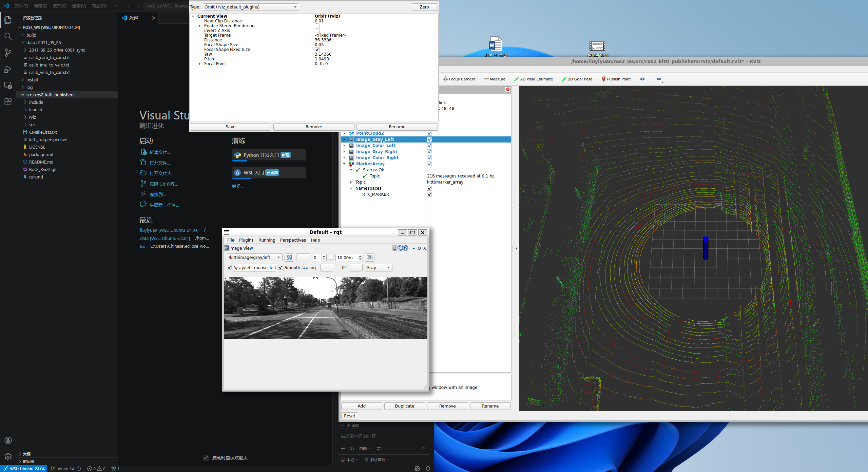Image resolution: width=868 pixels, height=472 pixels.
Task: Collapse the MarkerArray display tree
Action: (344, 164)
